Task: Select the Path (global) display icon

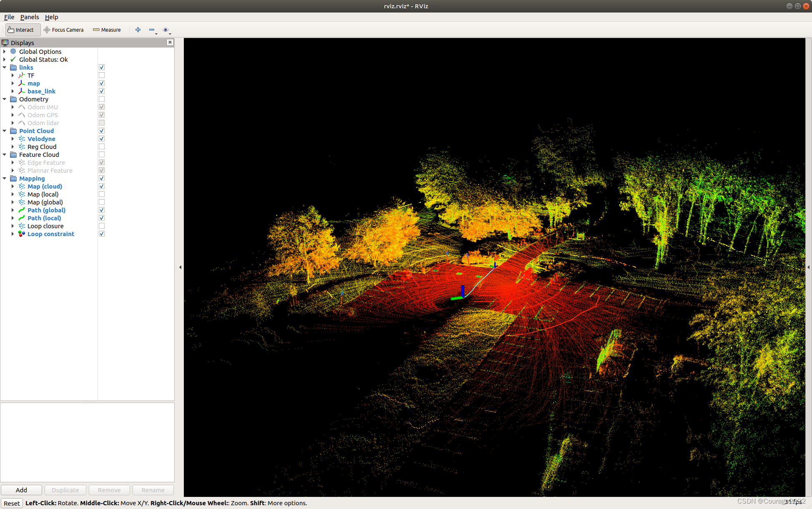Action: coord(22,210)
